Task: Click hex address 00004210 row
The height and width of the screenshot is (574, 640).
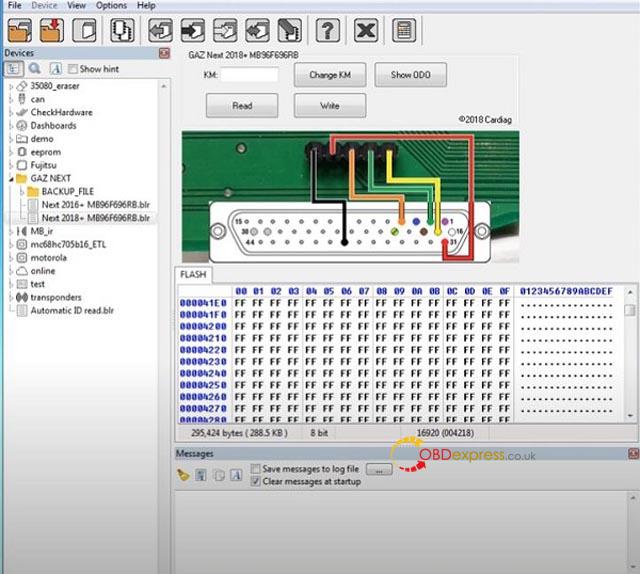Action: [203, 338]
